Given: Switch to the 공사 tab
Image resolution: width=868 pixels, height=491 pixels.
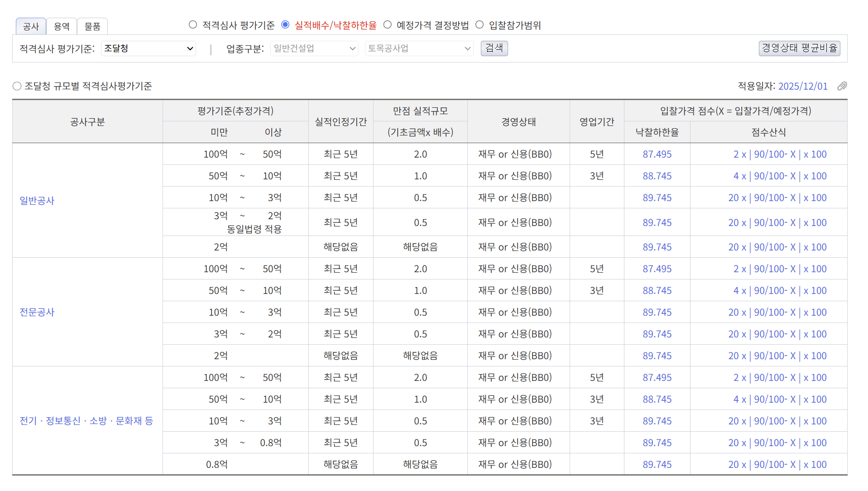Looking at the screenshot, I should click(x=31, y=26).
